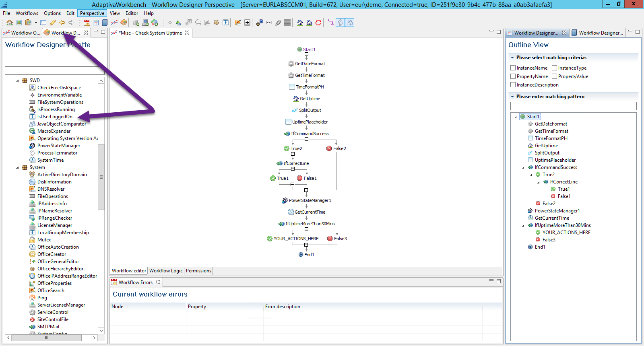This screenshot has width=644, height=346.
Task: Switch to the Permissions tab
Action: (198, 271)
